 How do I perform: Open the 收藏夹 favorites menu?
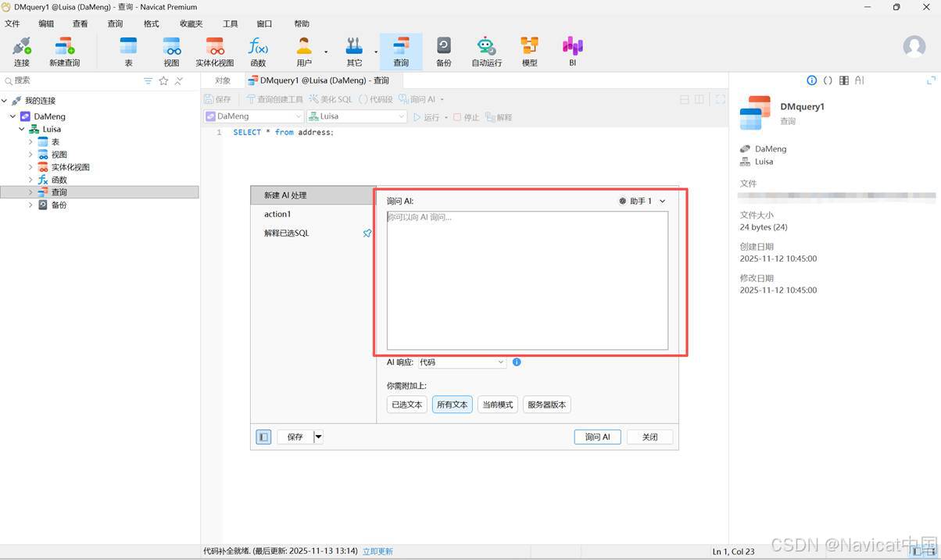pos(191,24)
